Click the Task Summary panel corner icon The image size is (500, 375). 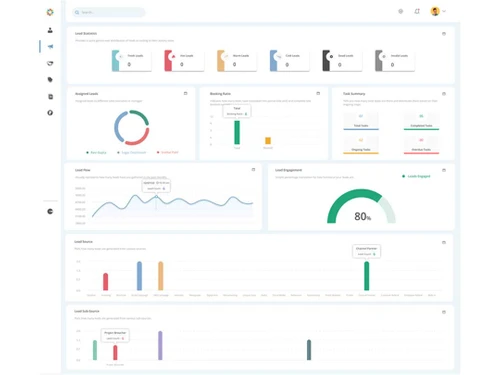(444, 94)
